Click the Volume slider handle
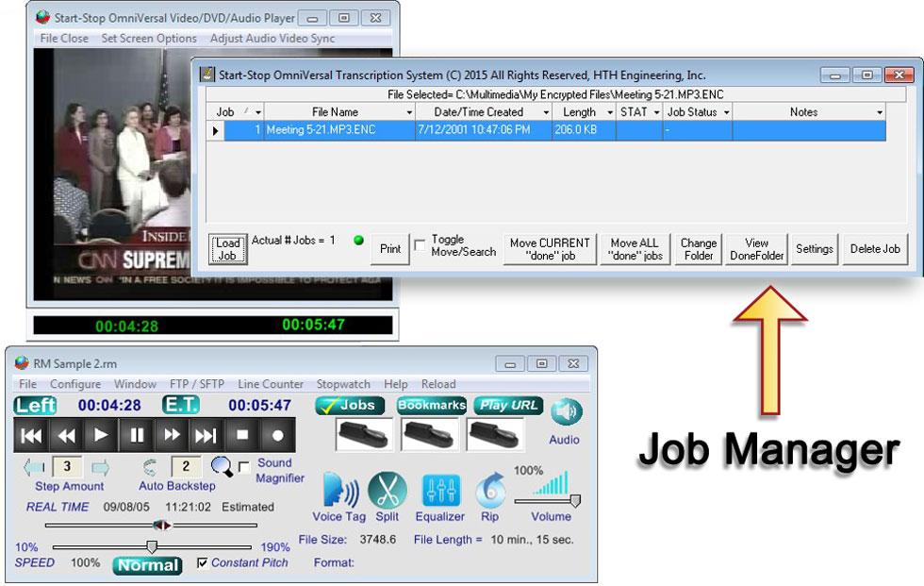The width and height of the screenshot is (924, 586). (x=576, y=501)
